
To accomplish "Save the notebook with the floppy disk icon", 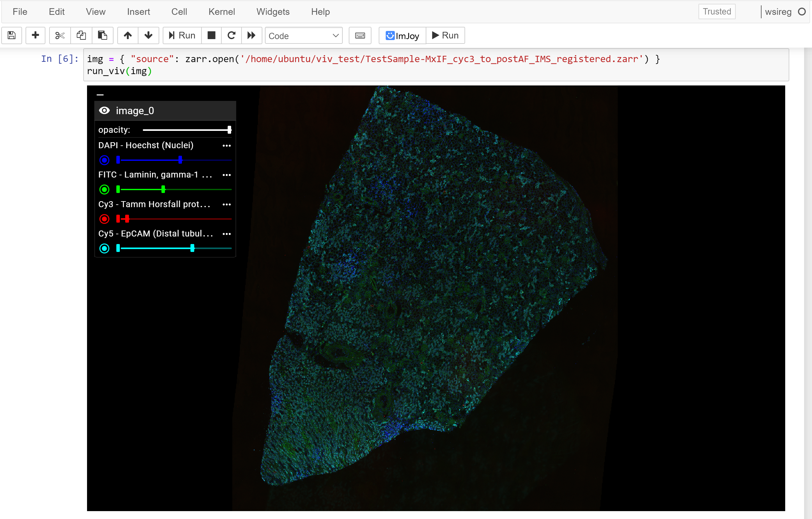I will 11,35.
